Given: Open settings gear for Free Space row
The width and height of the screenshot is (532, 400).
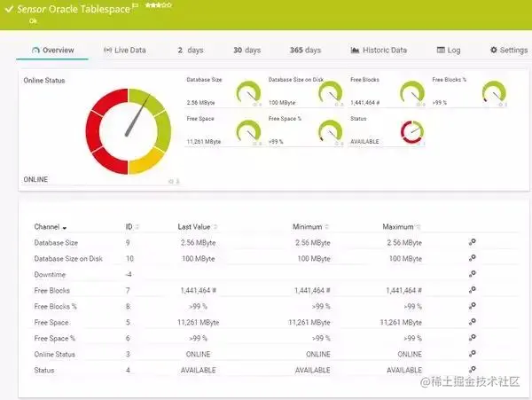Looking at the screenshot, I should 472,321.
